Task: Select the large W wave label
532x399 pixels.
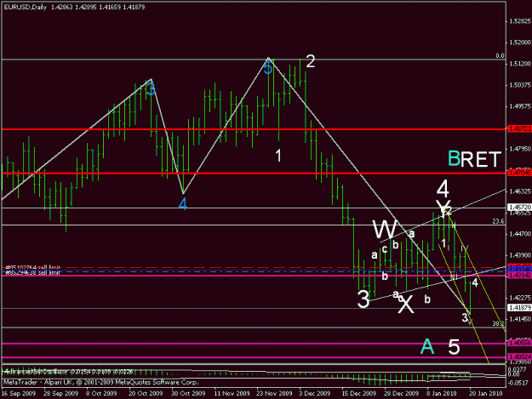Action: pos(385,230)
